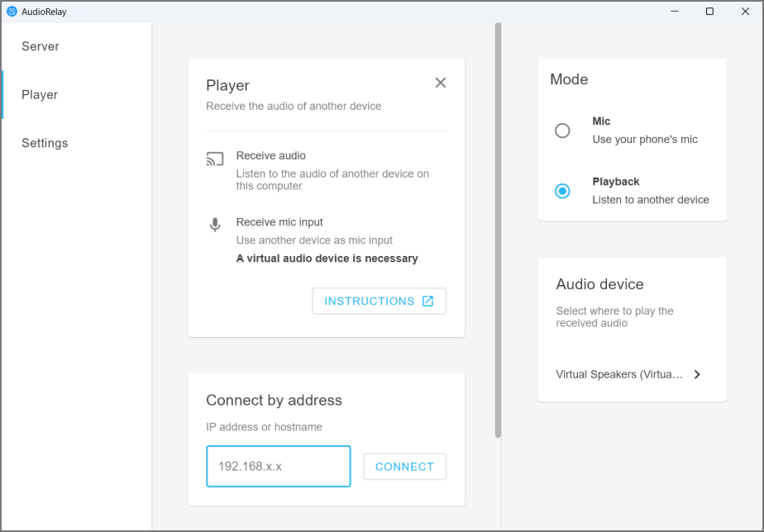764x532 pixels.
Task: Click 'Listen to another device' description
Action: (651, 200)
